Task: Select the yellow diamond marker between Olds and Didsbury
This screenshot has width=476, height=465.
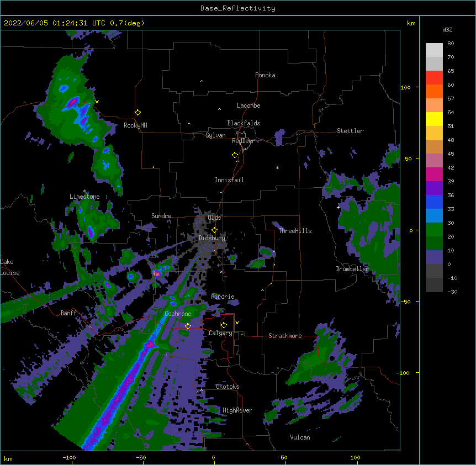Action: [214, 230]
